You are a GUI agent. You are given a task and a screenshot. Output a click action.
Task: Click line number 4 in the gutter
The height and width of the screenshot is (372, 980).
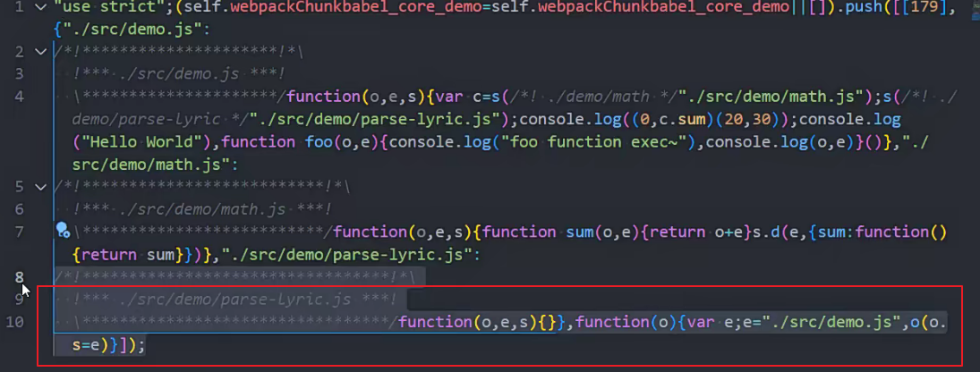(20, 97)
